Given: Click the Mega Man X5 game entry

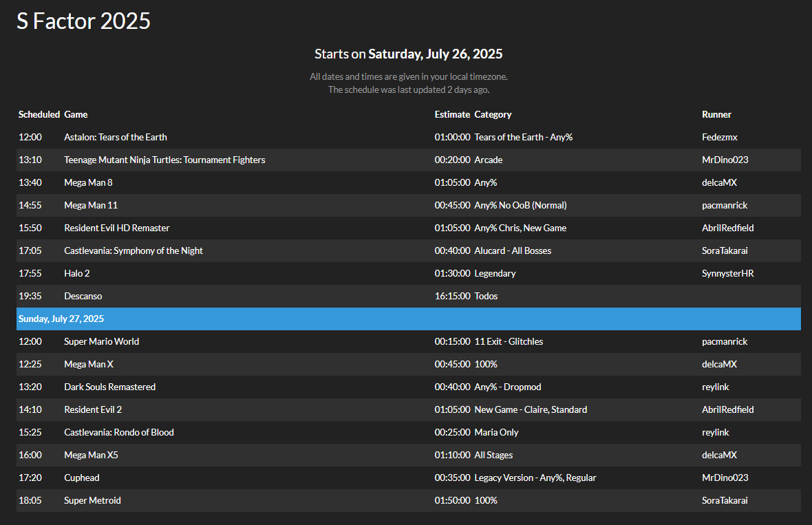Looking at the screenshot, I should (91, 455).
